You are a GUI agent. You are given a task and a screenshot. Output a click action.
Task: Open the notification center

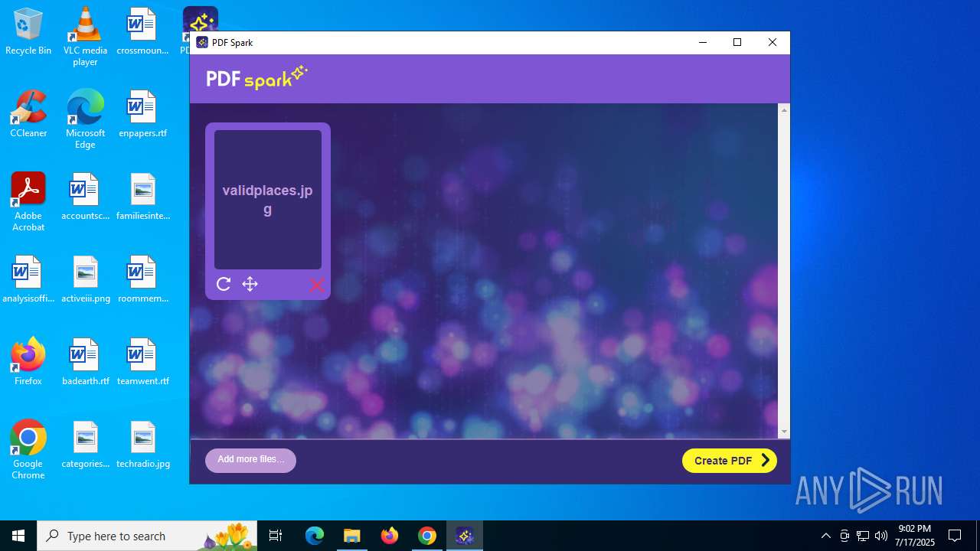955,536
